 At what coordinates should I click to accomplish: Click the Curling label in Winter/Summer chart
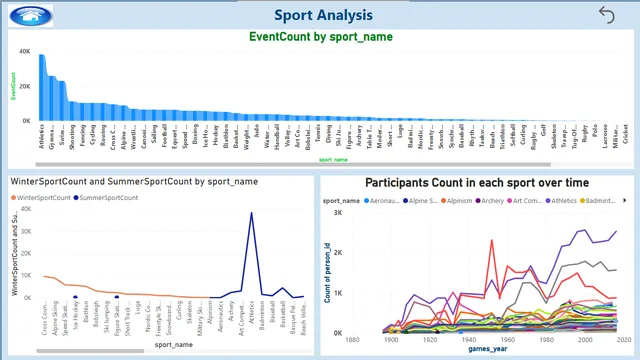tap(179, 311)
